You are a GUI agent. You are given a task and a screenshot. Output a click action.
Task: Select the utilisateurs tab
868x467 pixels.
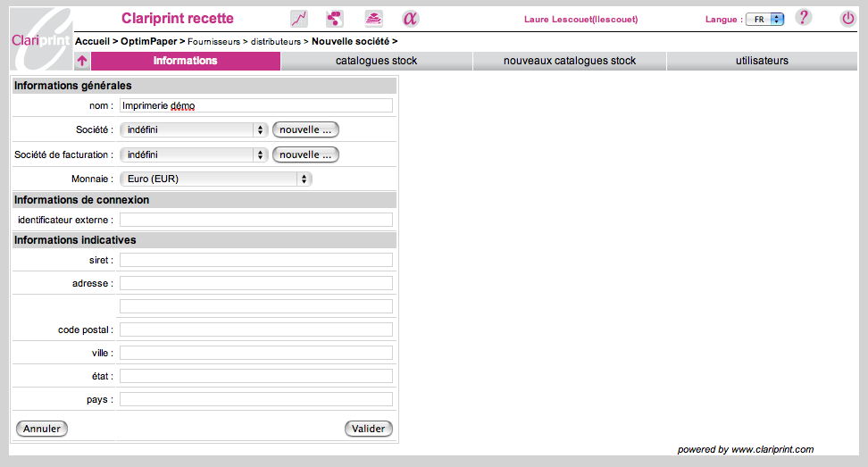[761, 61]
